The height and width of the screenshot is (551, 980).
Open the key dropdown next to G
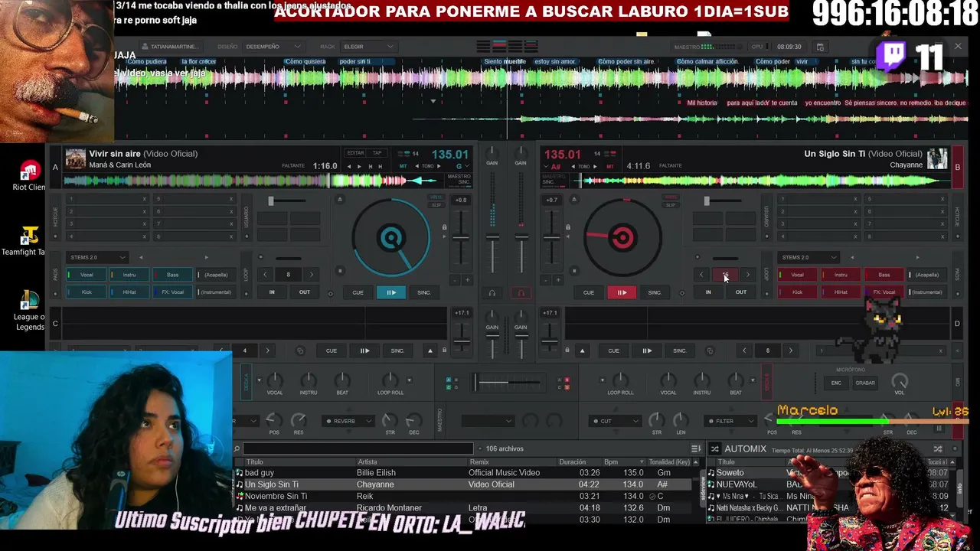467,166
